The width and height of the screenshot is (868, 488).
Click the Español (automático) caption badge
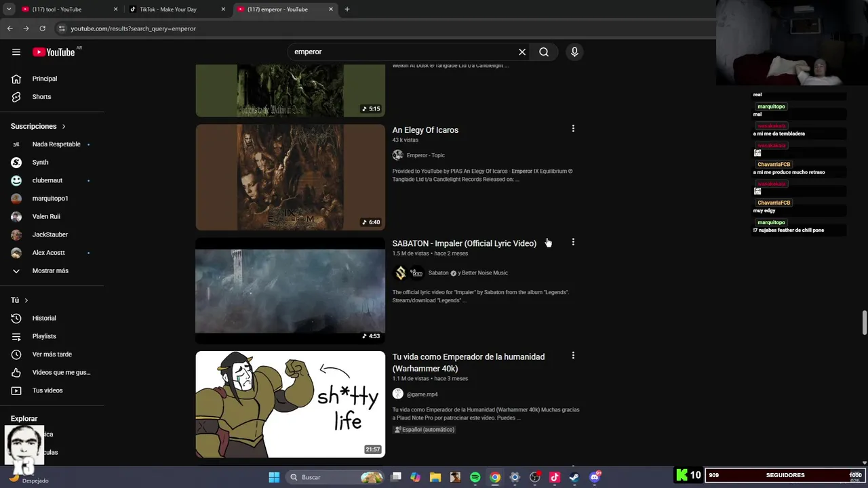pos(425,430)
